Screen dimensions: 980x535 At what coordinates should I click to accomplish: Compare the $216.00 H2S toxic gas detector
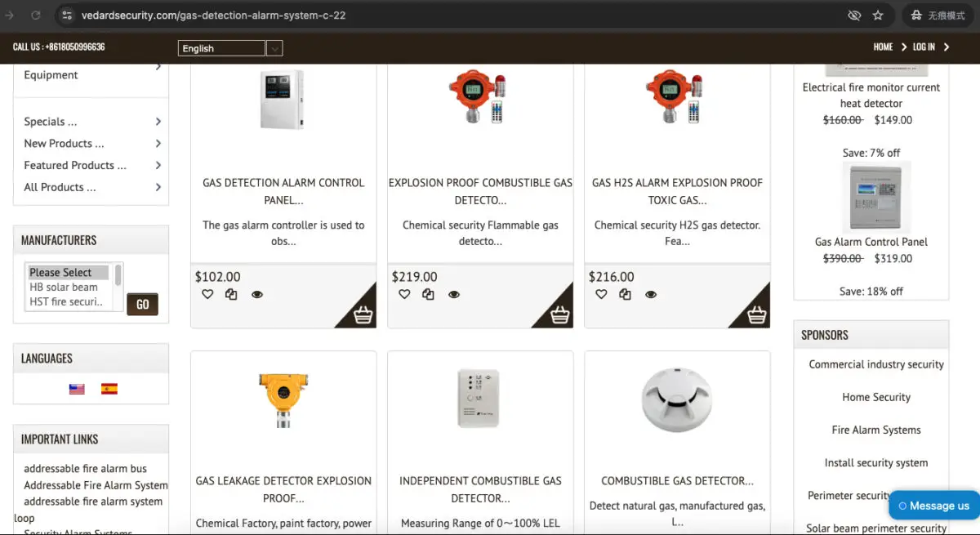pos(625,294)
